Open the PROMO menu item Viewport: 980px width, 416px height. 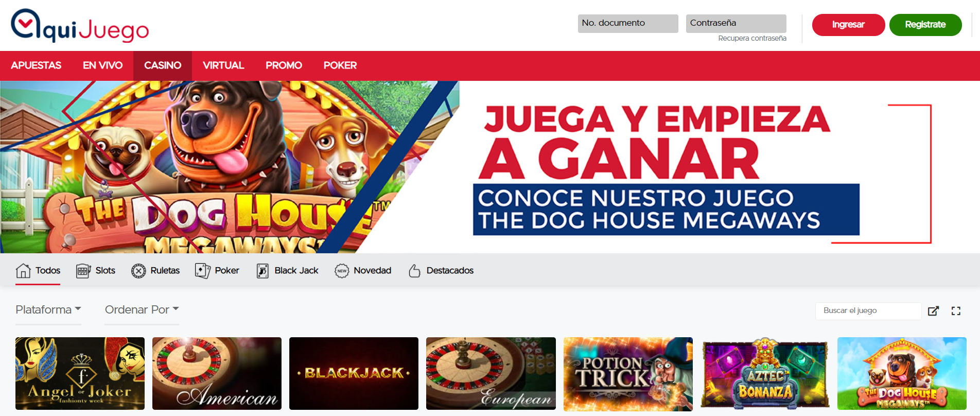click(284, 65)
